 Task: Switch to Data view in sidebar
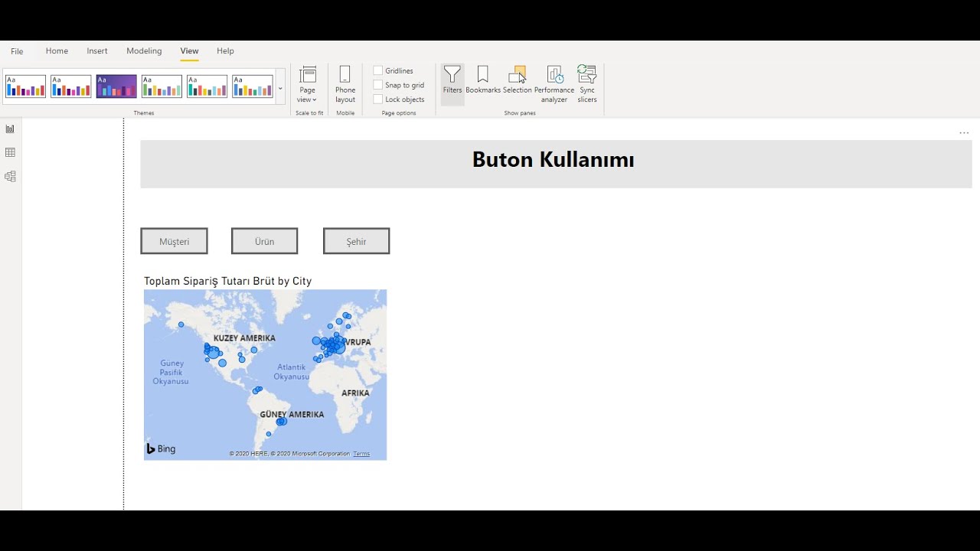point(10,152)
